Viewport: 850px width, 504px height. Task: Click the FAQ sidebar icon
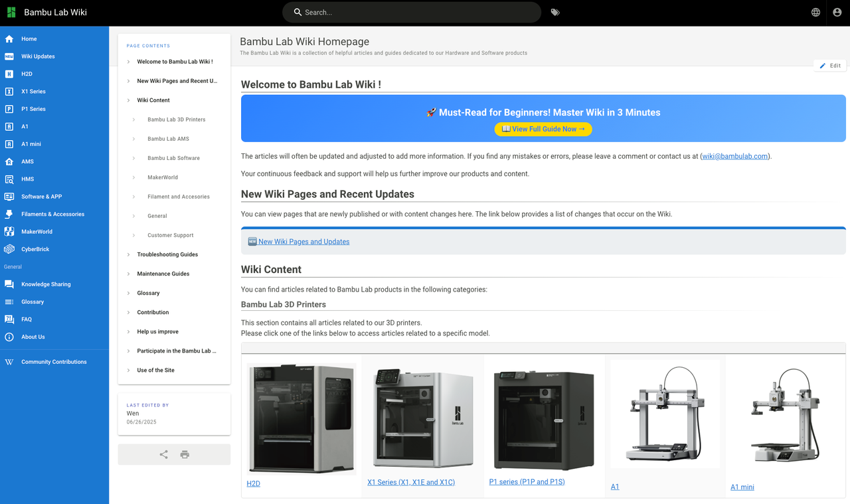coord(9,319)
